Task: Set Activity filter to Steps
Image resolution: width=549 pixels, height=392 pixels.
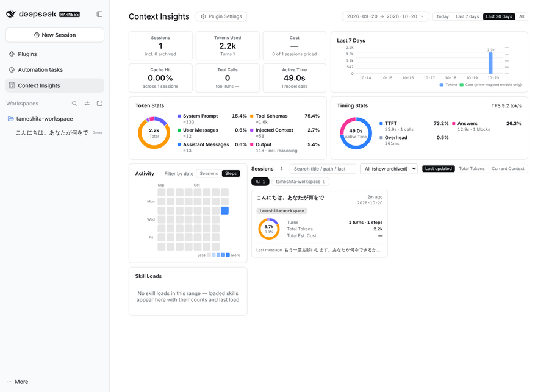Action: click(231, 173)
